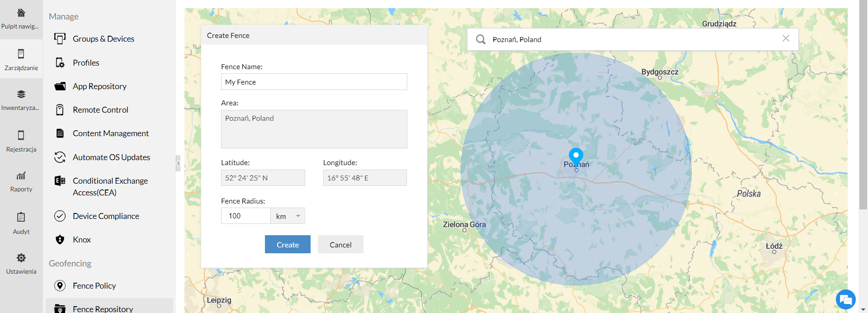Click the Fence Name input field

314,82
